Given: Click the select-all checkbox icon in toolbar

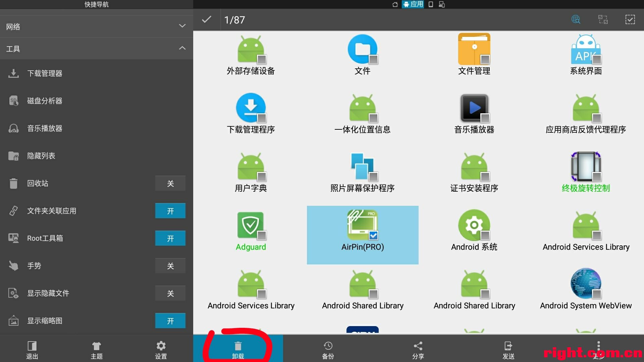Looking at the screenshot, I should [x=630, y=19].
